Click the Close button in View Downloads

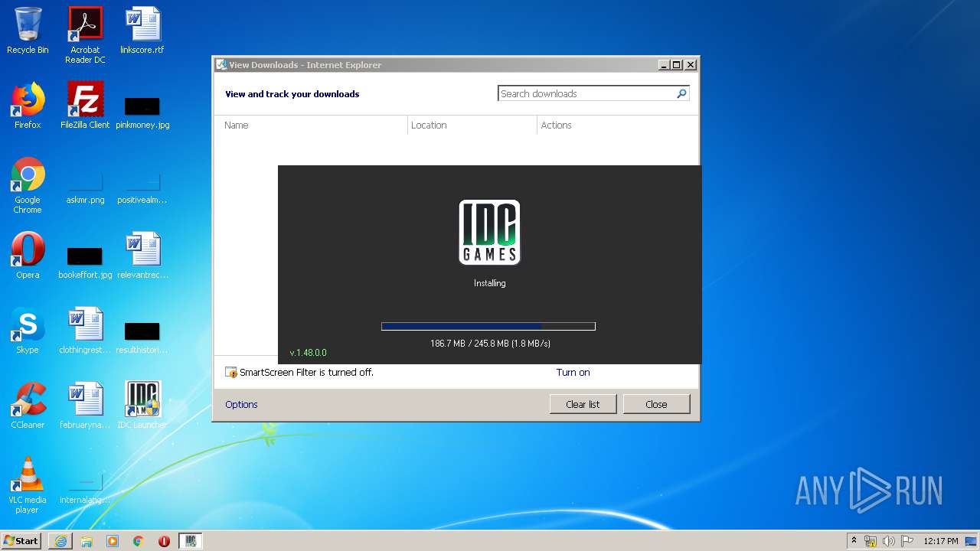656,404
